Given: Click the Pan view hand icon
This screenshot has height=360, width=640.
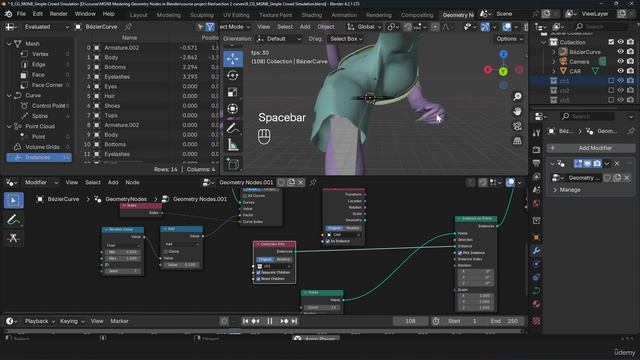Looking at the screenshot, I should tap(517, 111).
